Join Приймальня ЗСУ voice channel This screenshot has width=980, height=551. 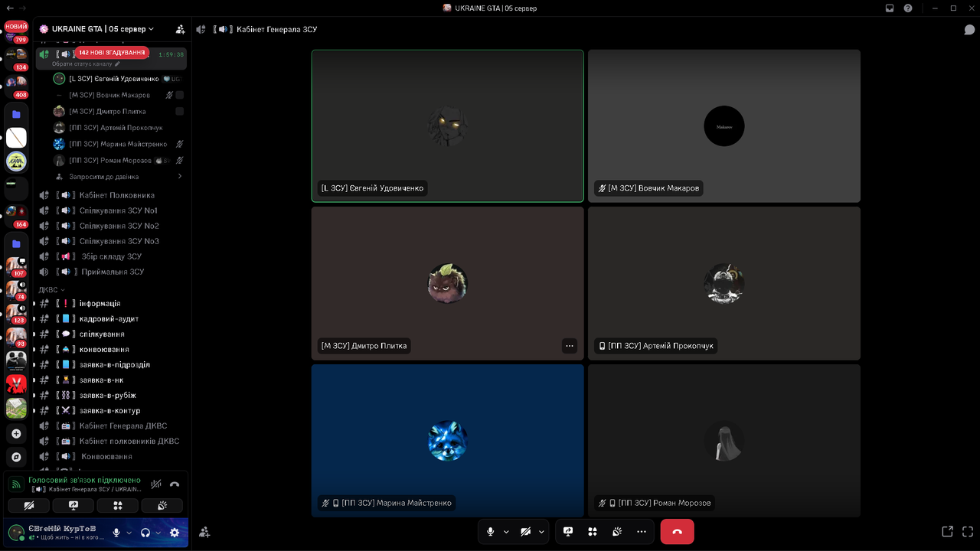111,272
